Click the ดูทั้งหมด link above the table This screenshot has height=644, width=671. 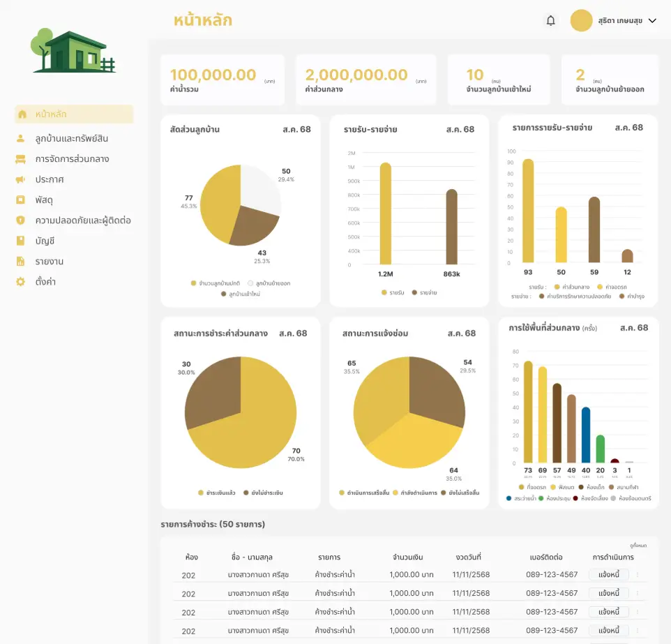click(638, 546)
